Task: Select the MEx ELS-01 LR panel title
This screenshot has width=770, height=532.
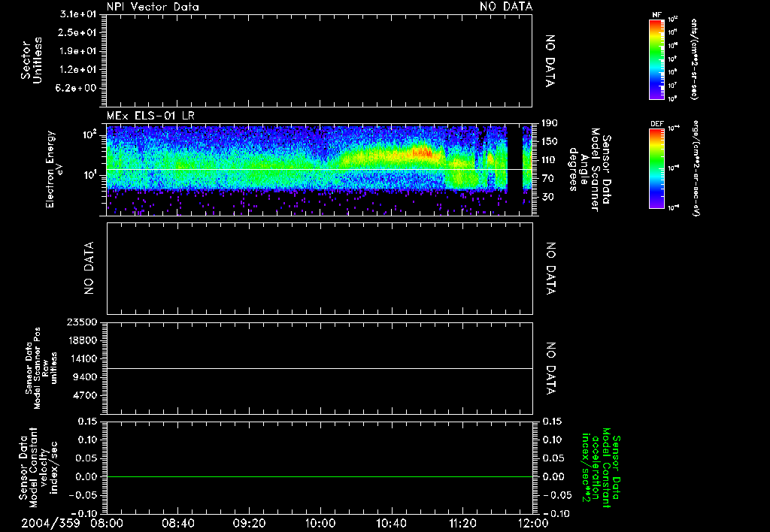Action: coord(149,113)
